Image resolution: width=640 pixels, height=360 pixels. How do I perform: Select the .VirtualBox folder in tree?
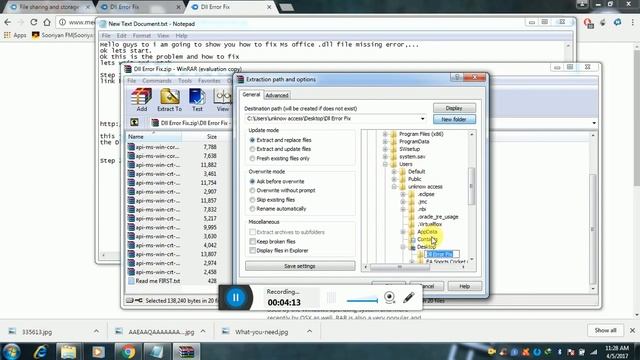429,224
